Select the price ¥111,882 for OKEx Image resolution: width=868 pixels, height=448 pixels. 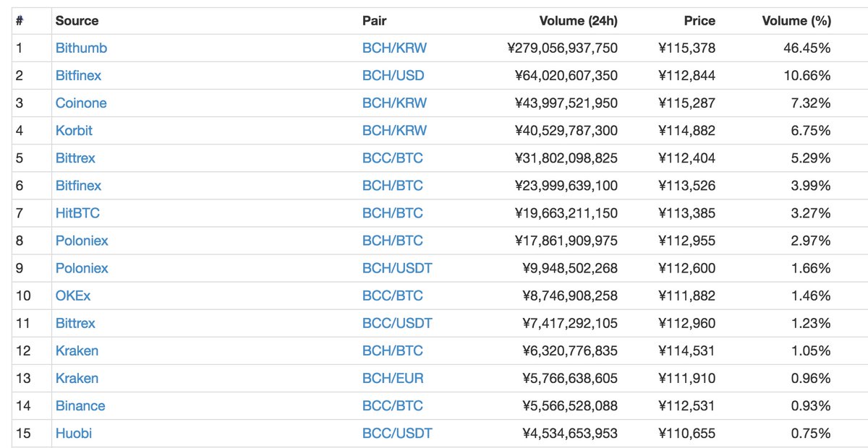(687, 296)
